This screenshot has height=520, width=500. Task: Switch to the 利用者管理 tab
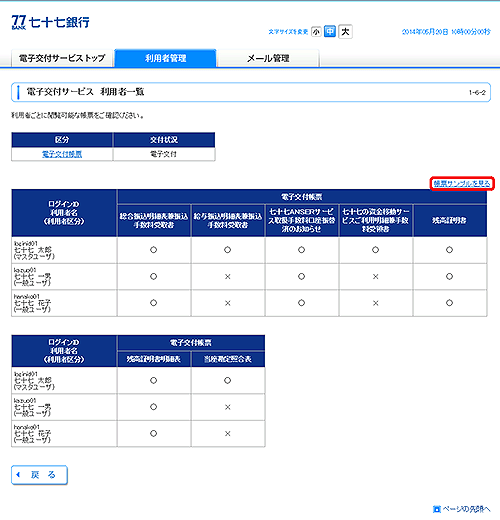click(x=165, y=58)
